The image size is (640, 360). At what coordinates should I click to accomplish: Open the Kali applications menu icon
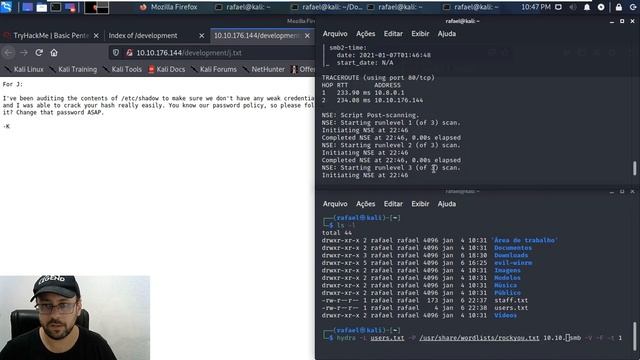pyautogui.click(x=7, y=7)
